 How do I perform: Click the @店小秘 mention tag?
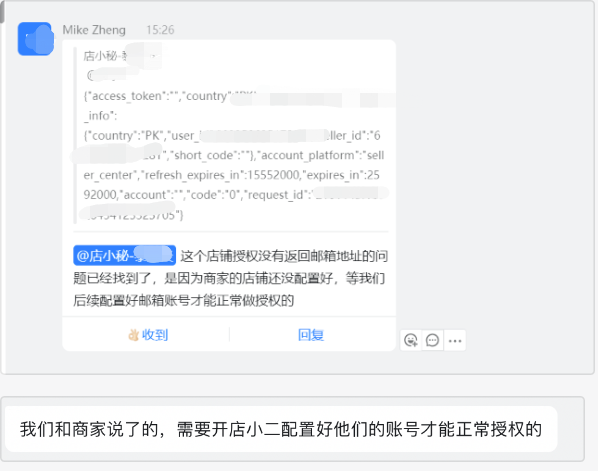[124, 255]
